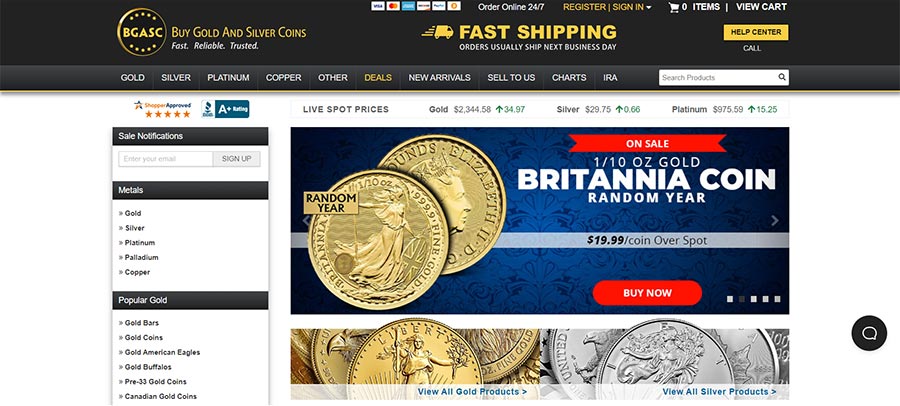Click the HELP CENTER button

coord(755,32)
